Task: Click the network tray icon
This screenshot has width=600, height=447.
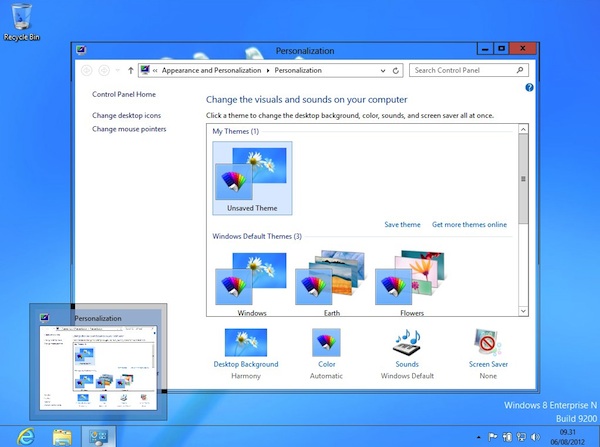Action: [x=521, y=437]
